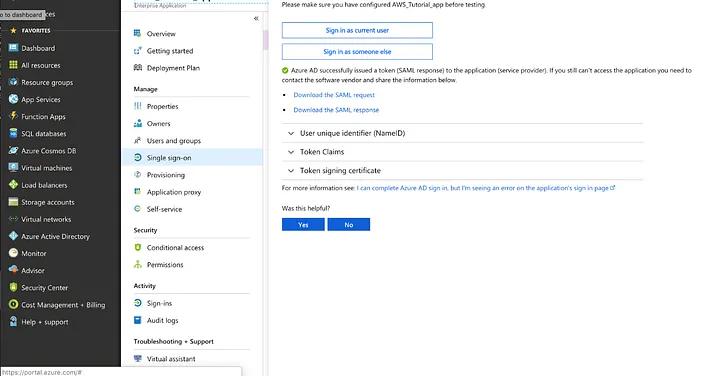Open Provisioning menu item
Screen dimensions: 720x376
pyautogui.click(x=192, y=175)
